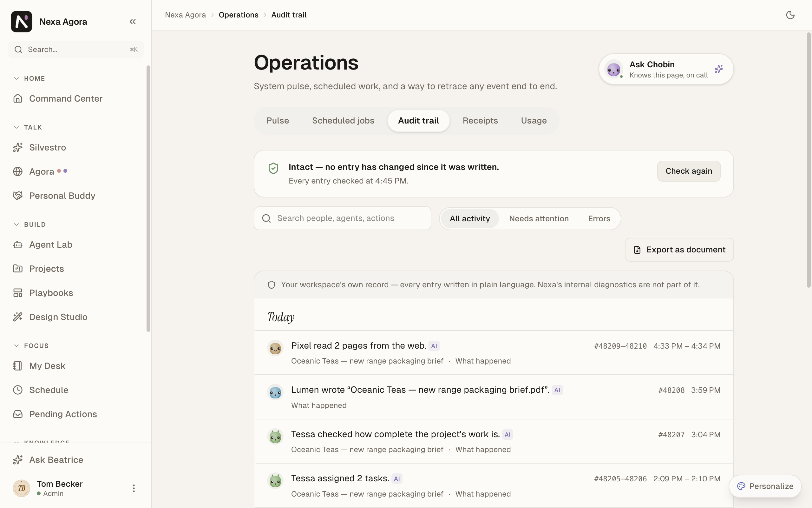Viewport: 812px width, 508px height.
Task: Click the Check again button
Action: click(689, 171)
